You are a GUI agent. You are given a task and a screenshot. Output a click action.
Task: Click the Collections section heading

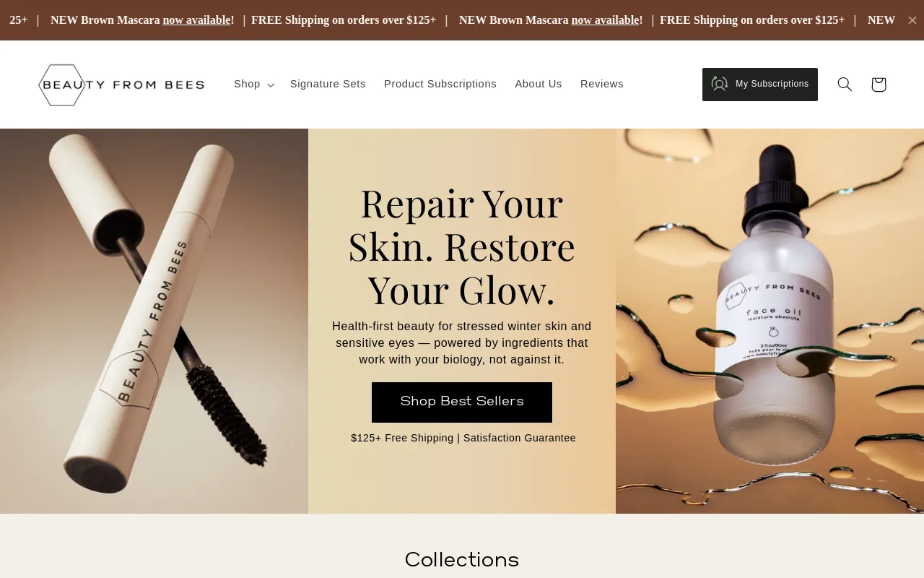coord(462,560)
